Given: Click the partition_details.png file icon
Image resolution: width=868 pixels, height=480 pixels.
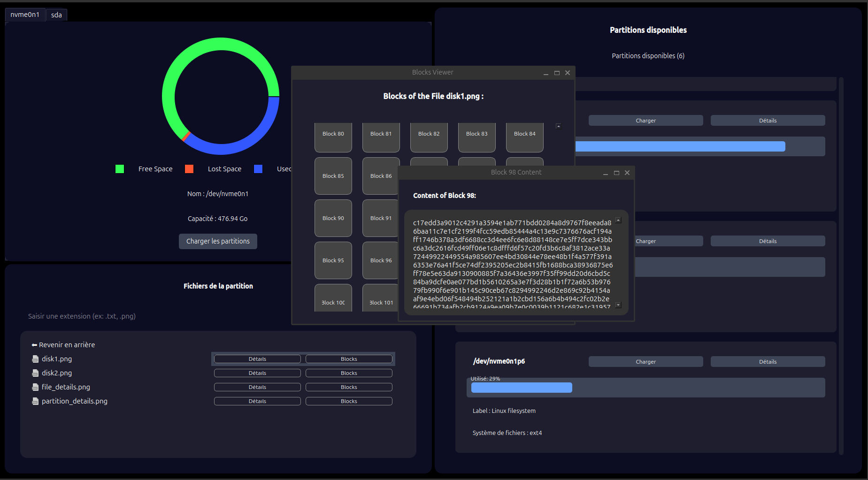Looking at the screenshot, I should (x=35, y=401).
